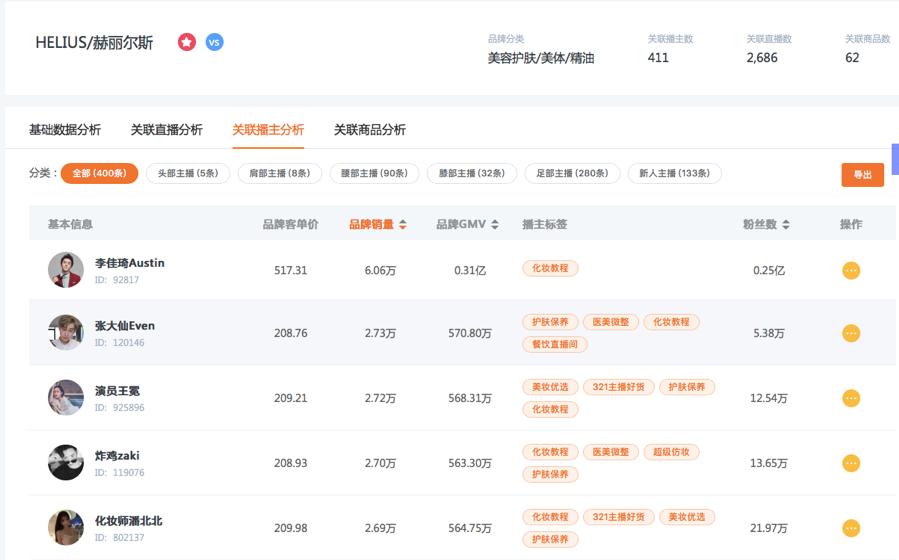Sort by 粉丝数 column
This screenshot has height=560, width=899.
[766, 225]
